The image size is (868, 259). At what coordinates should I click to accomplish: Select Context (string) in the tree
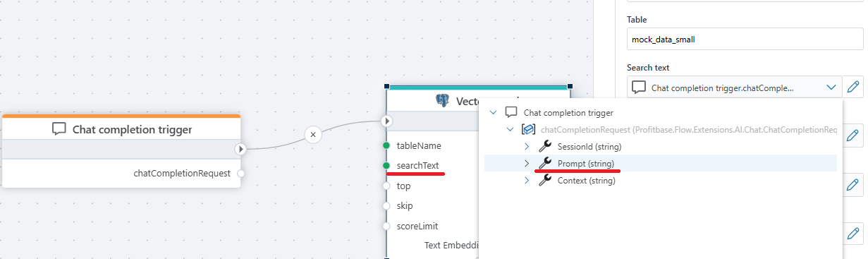click(x=587, y=181)
